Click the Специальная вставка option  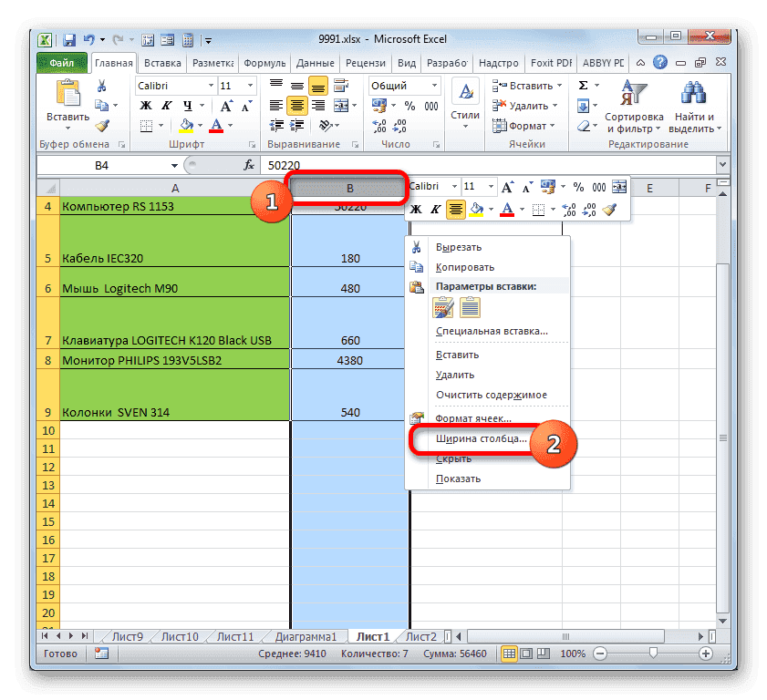coord(492,333)
